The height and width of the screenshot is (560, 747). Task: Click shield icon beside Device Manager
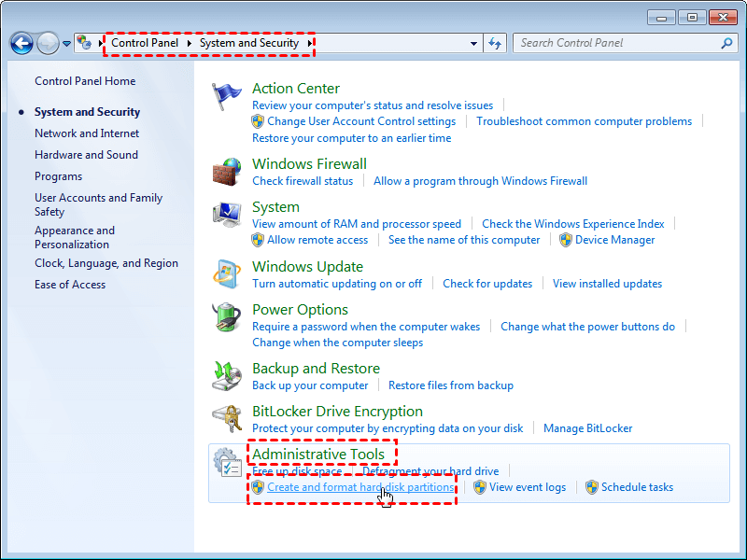[566, 240]
